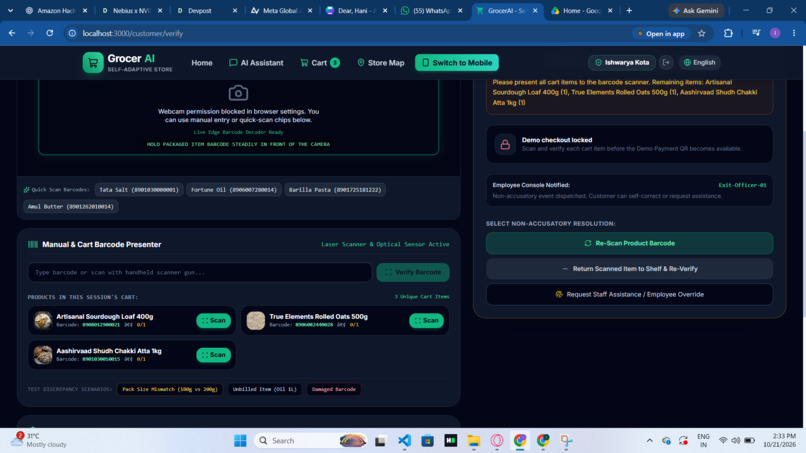
Task: Open File Explorer from taskbar
Action: tap(473, 441)
